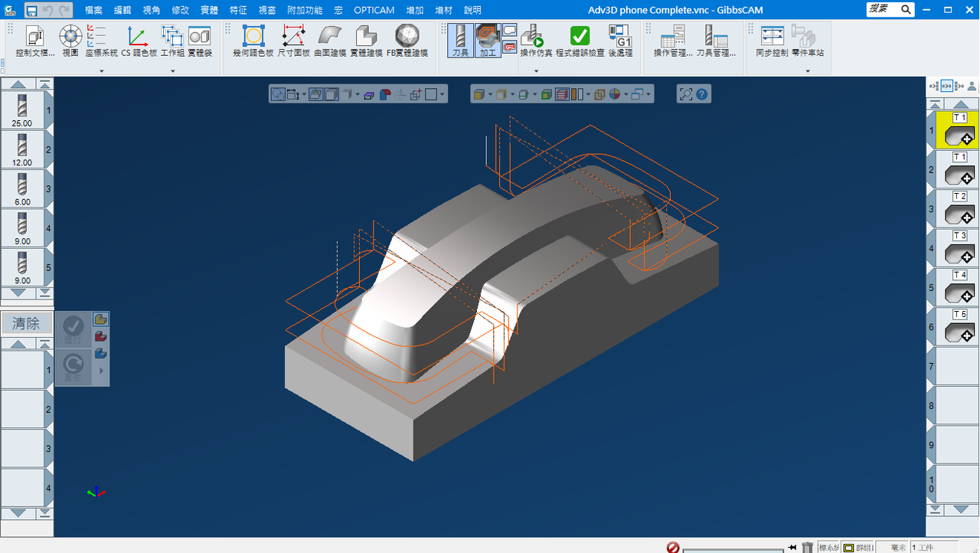Open the 附加功能 plug-ins menu
The width and height of the screenshot is (980, 553).
(305, 10)
